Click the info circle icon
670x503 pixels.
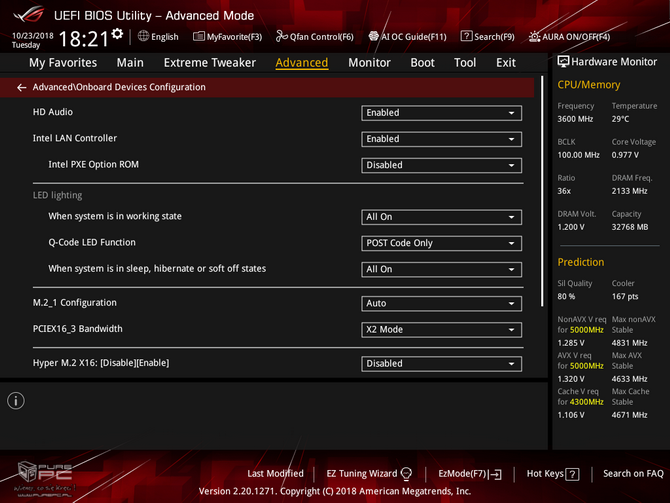click(16, 401)
